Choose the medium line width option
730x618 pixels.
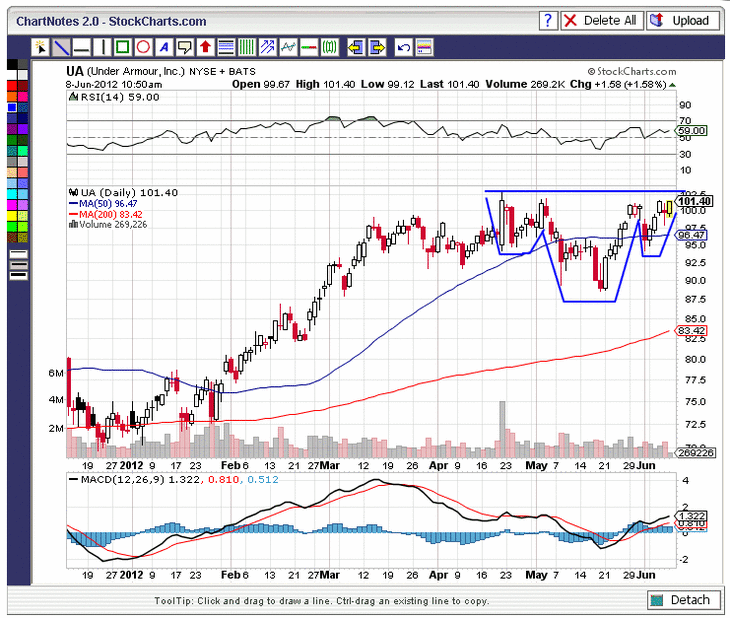click(x=19, y=265)
